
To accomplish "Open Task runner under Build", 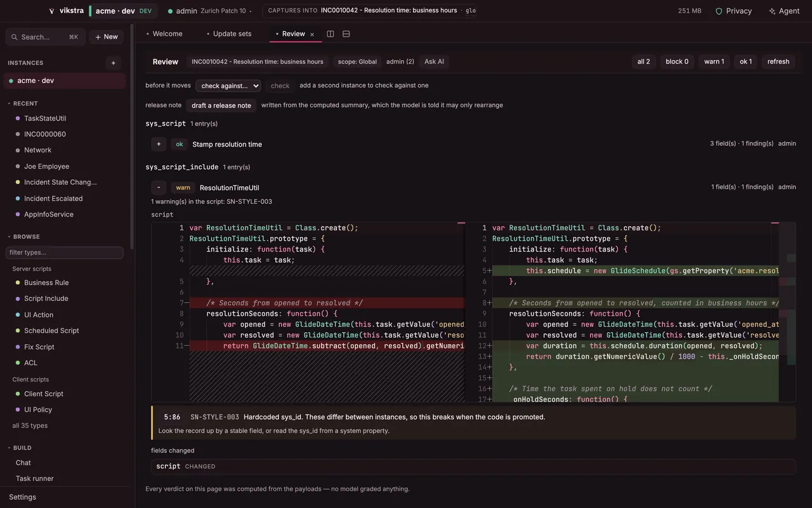I will pyautogui.click(x=35, y=479).
